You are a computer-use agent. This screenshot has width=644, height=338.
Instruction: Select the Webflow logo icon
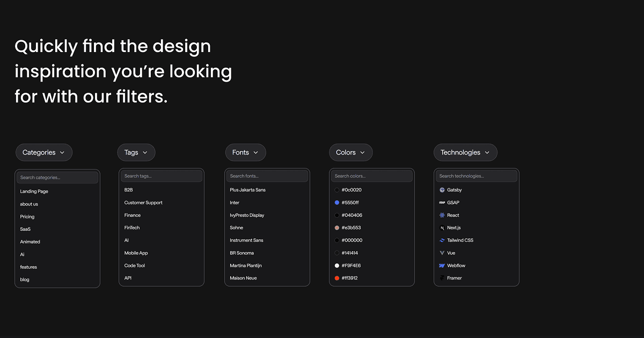[442, 266]
